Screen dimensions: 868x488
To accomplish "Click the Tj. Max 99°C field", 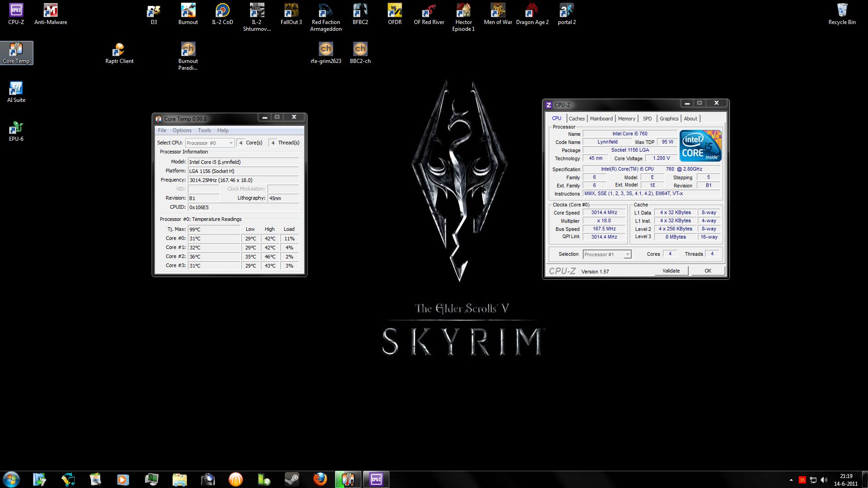I will (x=214, y=230).
